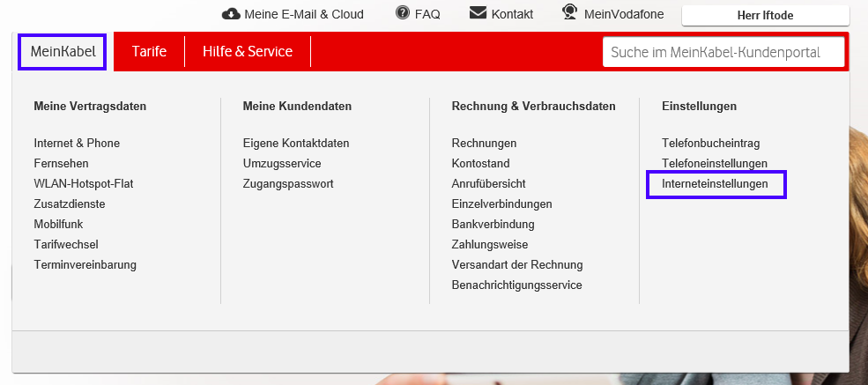Image resolution: width=868 pixels, height=385 pixels.
Task: Open Umzugsservice
Action: [282, 164]
